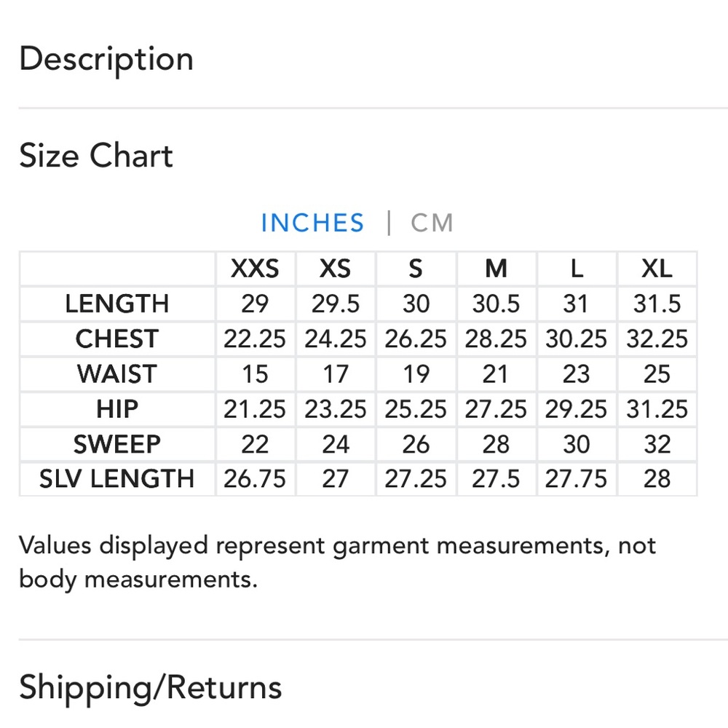Click the M size column header
Viewport: 728px width, 728px height.
coord(496,269)
